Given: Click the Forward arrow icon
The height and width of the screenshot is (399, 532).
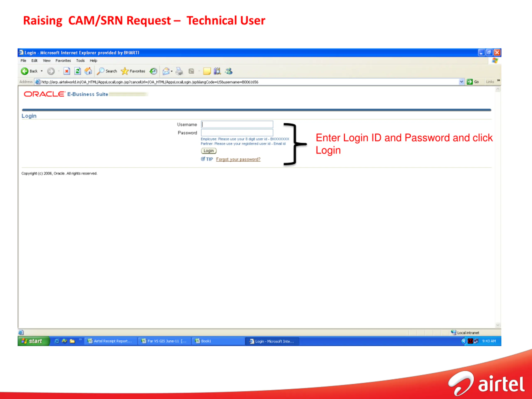Looking at the screenshot, I should coord(51,71).
